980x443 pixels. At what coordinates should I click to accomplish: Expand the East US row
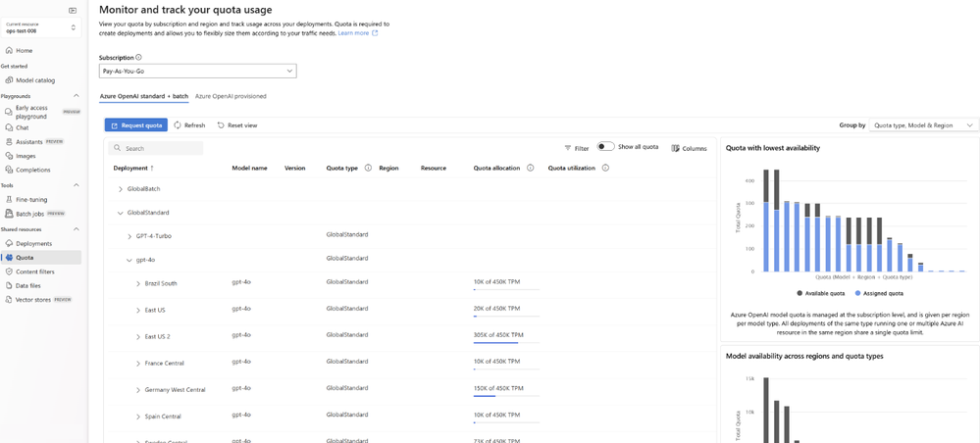point(138,310)
